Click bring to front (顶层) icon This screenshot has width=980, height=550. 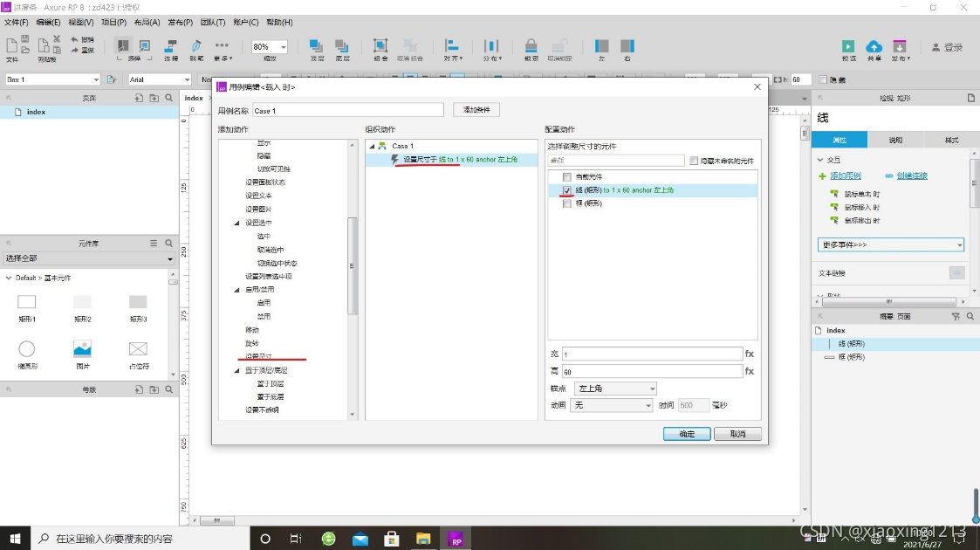coord(316,45)
